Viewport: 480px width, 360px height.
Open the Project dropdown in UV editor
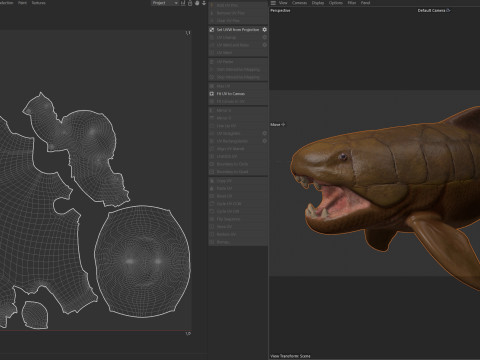pyautogui.click(x=165, y=3)
